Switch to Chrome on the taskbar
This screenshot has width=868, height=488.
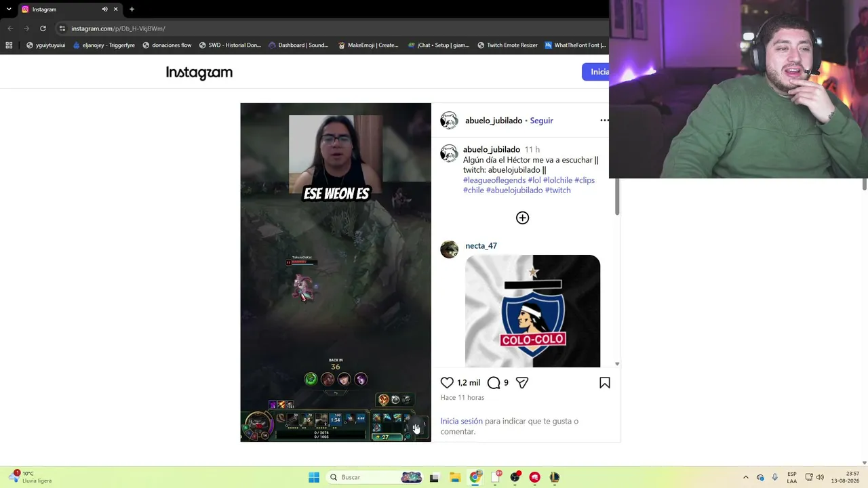[475, 477]
